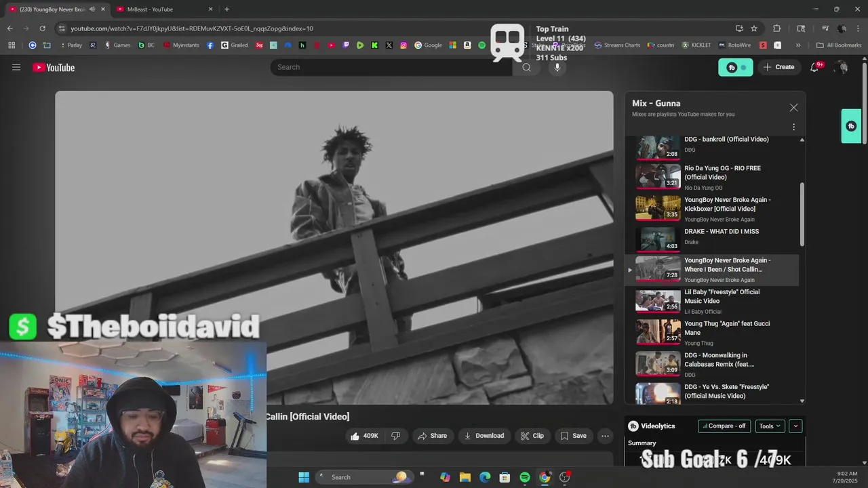Open more actions menu under the video
868x488 pixels.
pos(605,436)
